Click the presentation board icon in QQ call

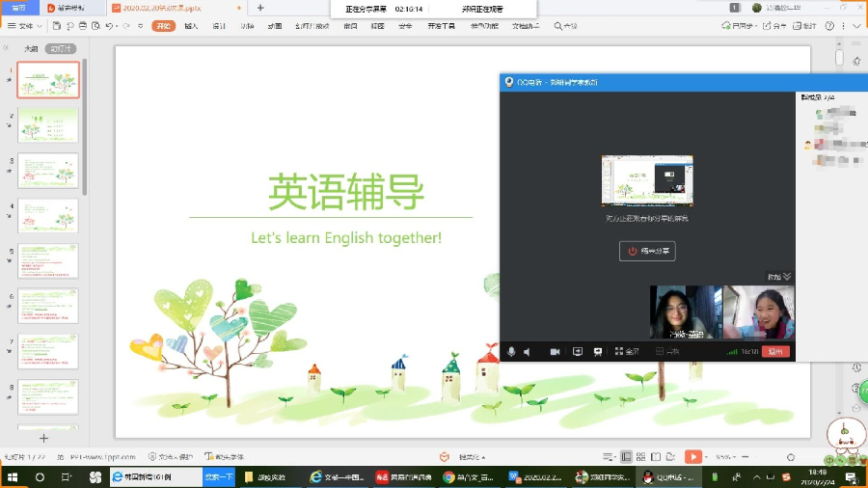(x=598, y=351)
